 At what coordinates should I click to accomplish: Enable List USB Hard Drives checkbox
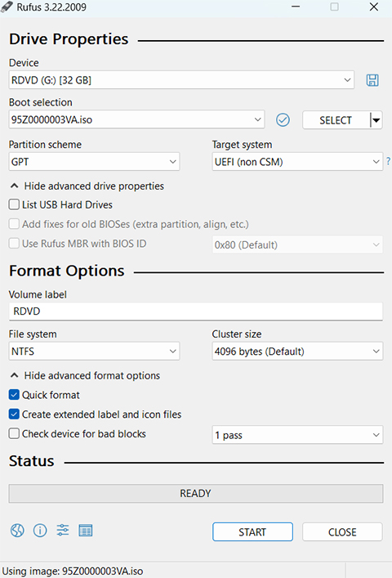[x=14, y=204]
